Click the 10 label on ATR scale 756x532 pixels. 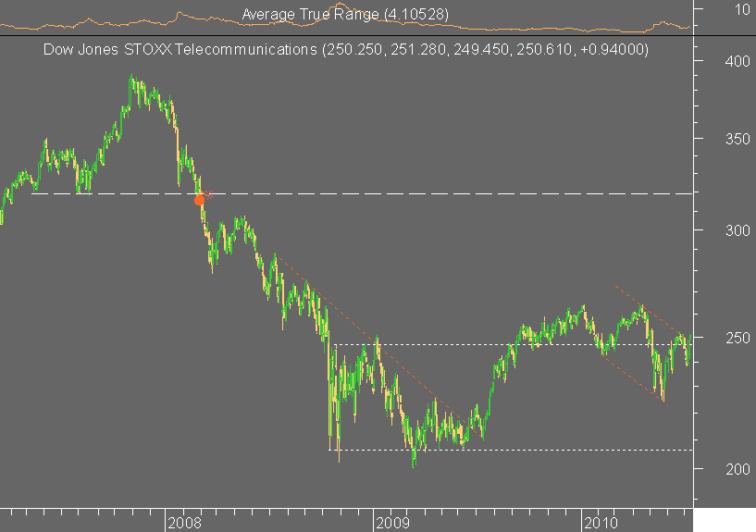point(742,9)
